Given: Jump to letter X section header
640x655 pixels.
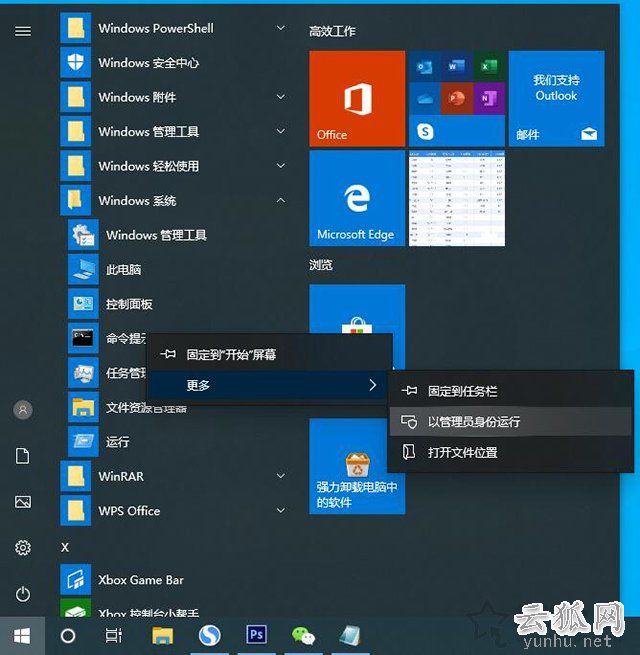Looking at the screenshot, I should pyautogui.click(x=65, y=547).
